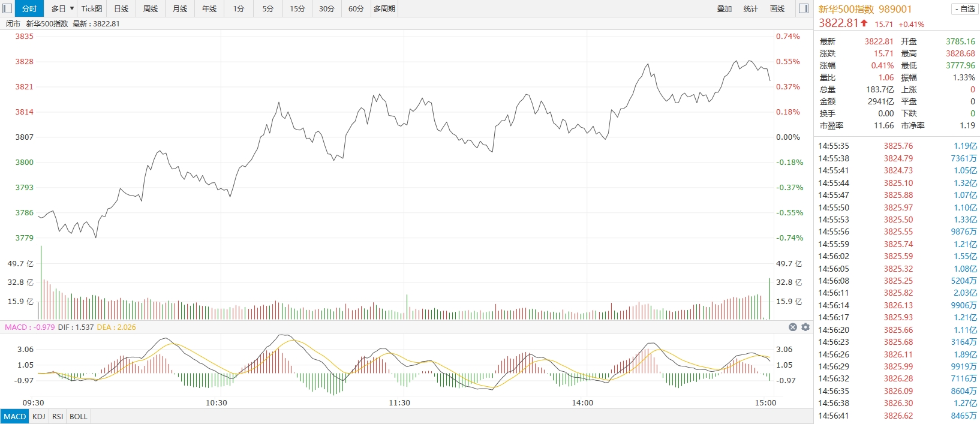Click the 新华500指数 989001 title
Viewport: 980px width, 424px height.
pyautogui.click(x=865, y=9)
